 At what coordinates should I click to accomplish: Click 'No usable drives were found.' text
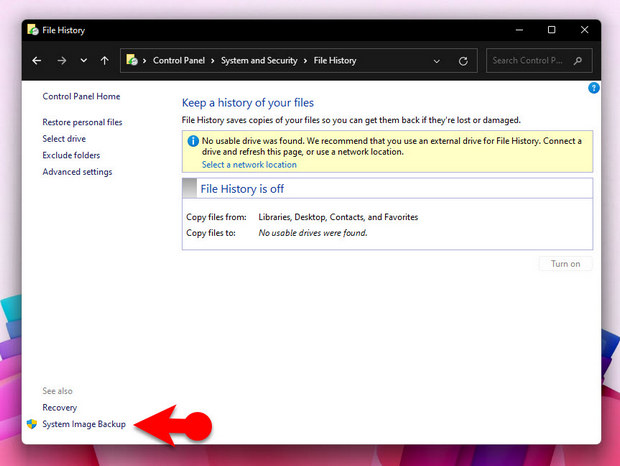pyautogui.click(x=313, y=233)
